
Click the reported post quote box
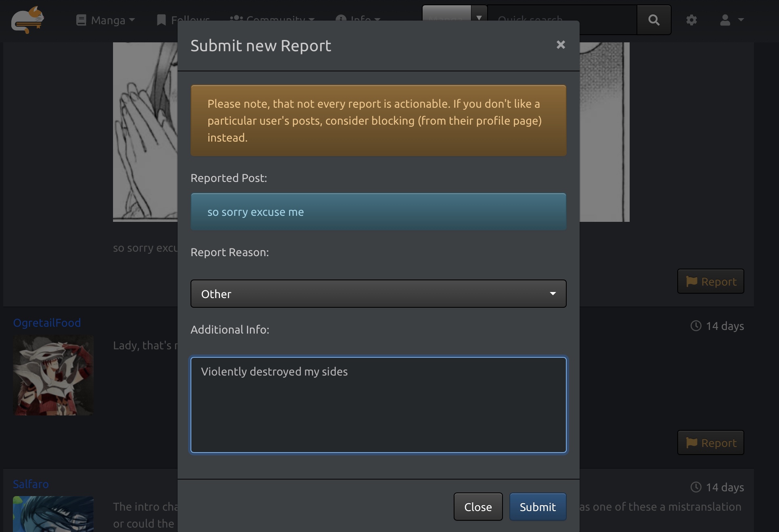378,212
